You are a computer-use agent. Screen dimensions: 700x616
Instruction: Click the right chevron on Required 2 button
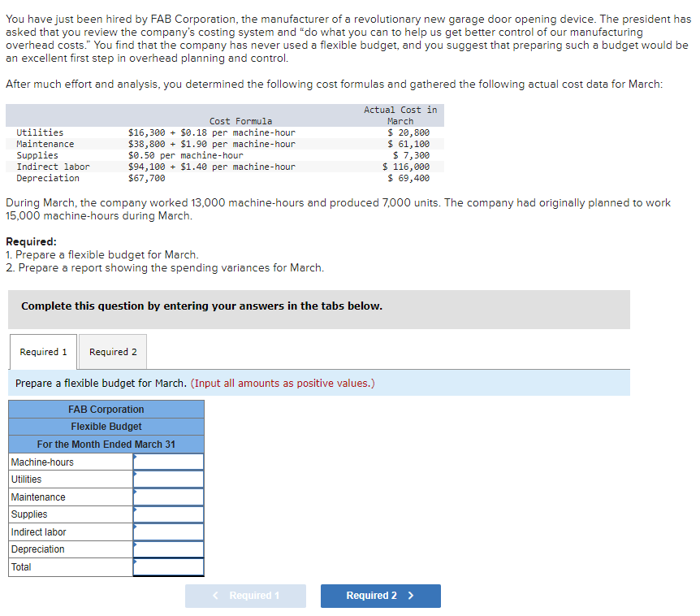[411, 596]
